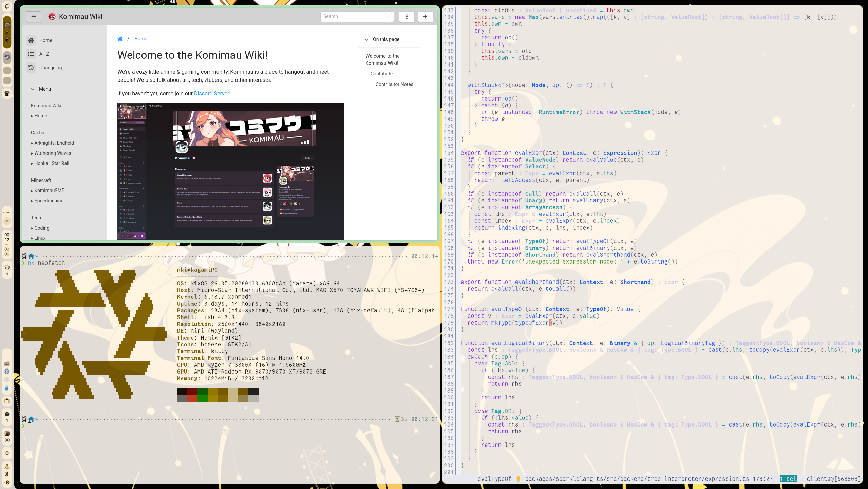Click the Home house icon in the wiki sidebar
868x489 pixels.
click(31, 40)
